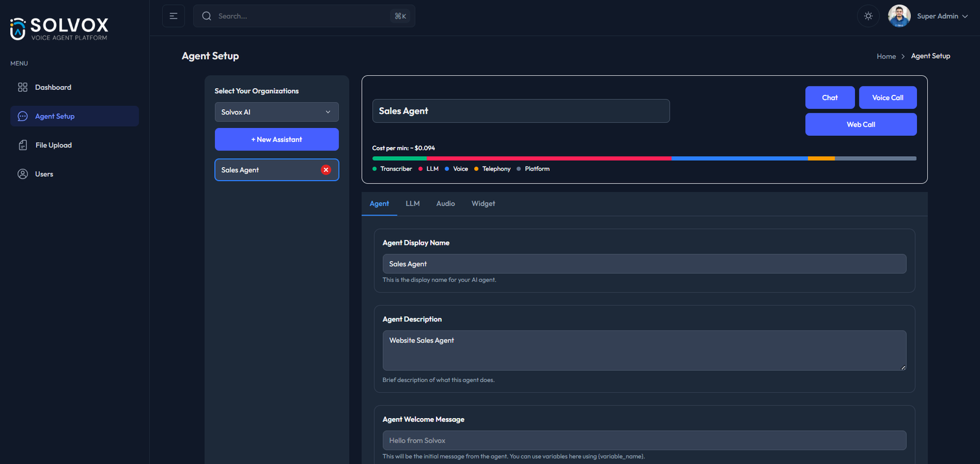
Task: Switch to the LLM tab
Action: pyautogui.click(x=413, y=204)
